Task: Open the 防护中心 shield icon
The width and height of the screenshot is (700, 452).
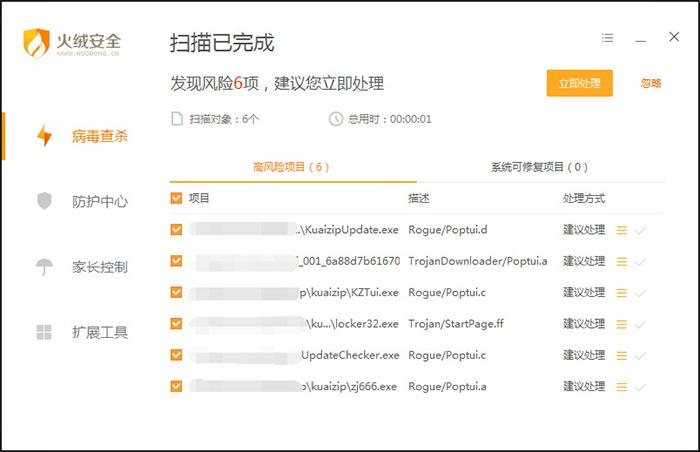Action: (x=44, y=201)
